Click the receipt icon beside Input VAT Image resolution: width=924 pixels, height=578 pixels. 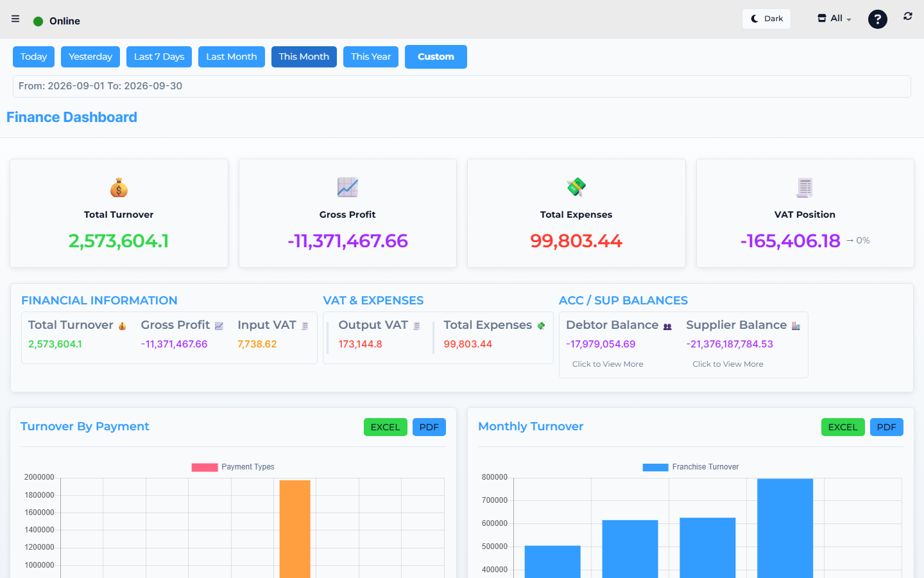[305, 326]
